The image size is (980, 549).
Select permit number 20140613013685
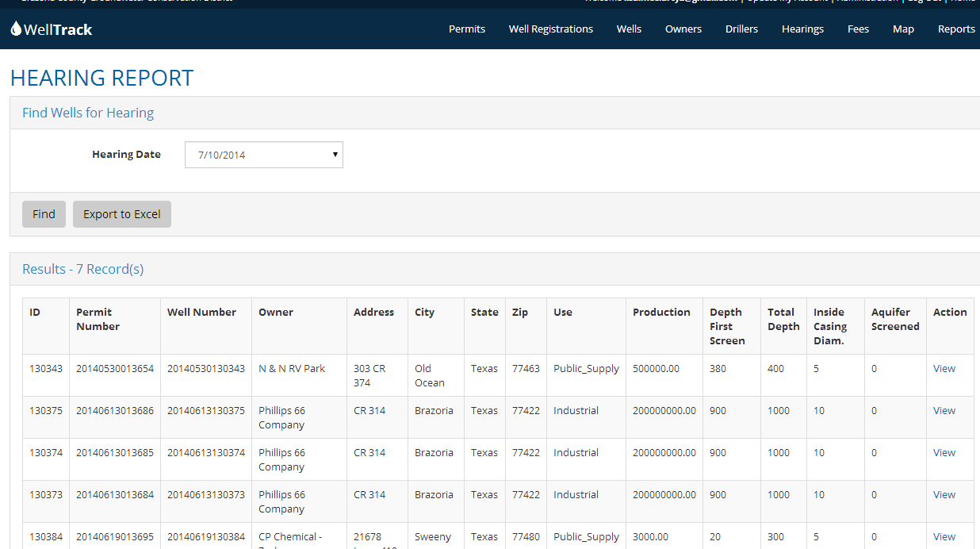click(x=115, y=452)
